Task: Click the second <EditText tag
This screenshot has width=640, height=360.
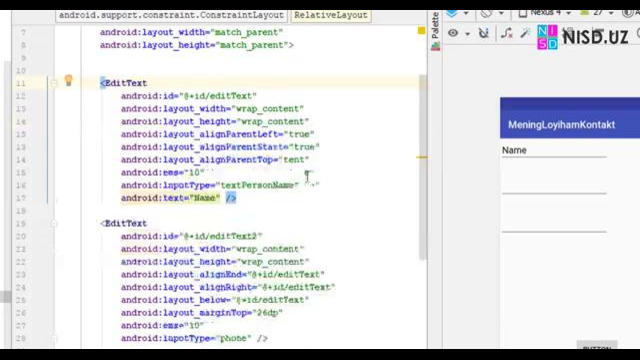Action: pyautogui.click(x=124, y=224)
